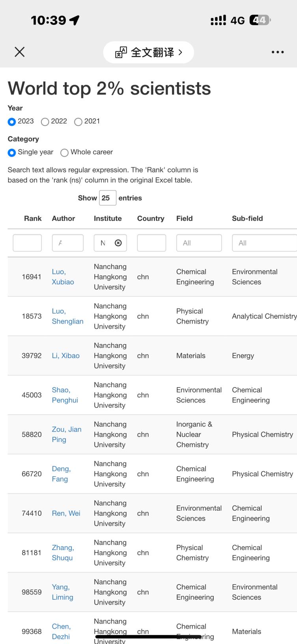Tap the full-text translate icon

click(121, 52)
